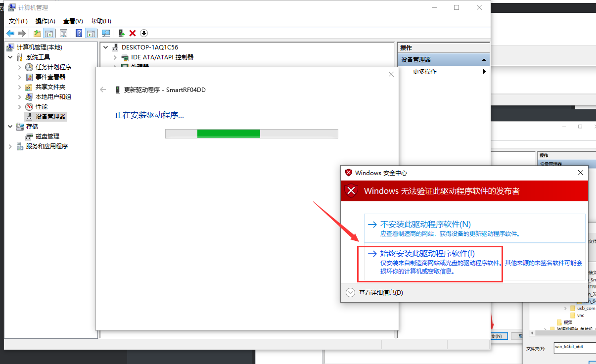Viewport: 596px width, 364px height.
Task: Click the Computer Management title bar icon
Action: click(x=11, y=8)
